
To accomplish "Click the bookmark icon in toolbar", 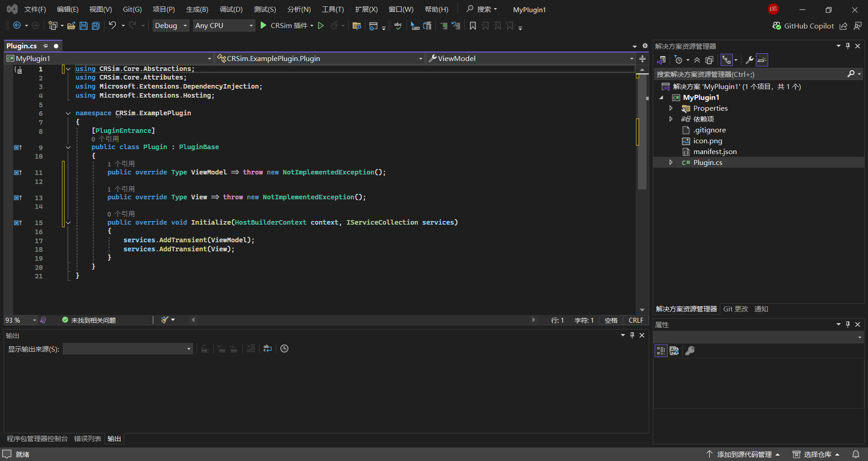I will (x=473, y=26).
